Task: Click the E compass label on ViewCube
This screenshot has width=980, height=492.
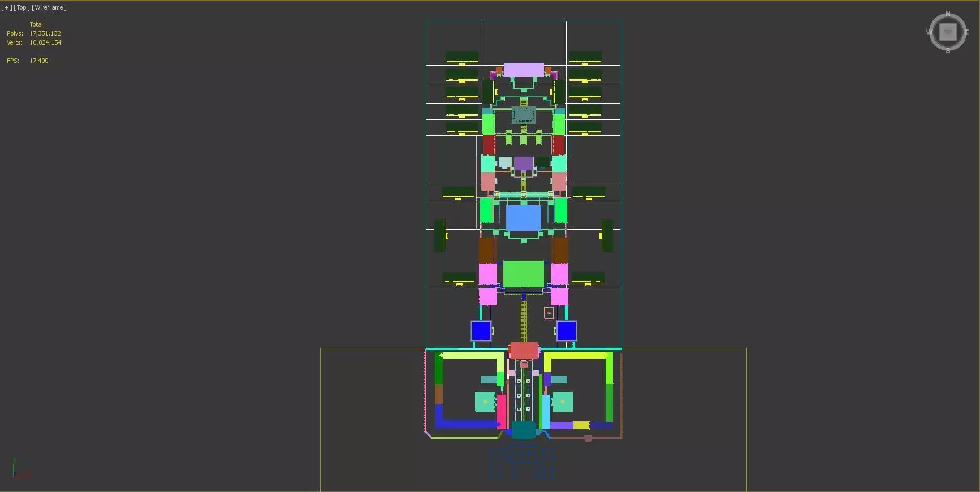Action: (966, 32)
